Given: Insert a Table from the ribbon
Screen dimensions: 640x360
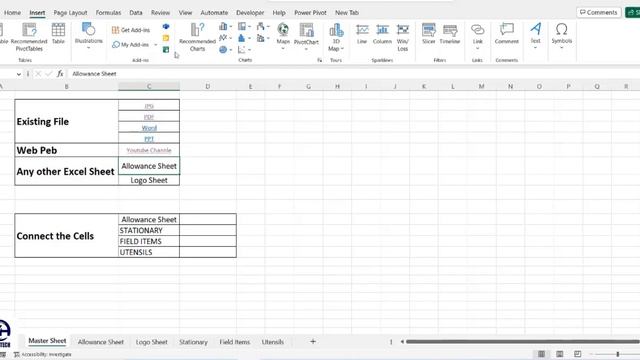Looking at the screenshot, I should click(x=58, y=33).
